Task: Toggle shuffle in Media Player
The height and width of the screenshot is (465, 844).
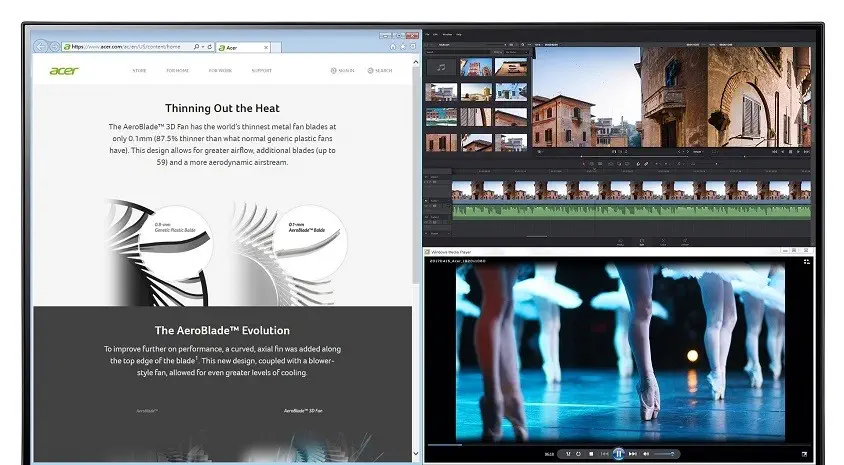Action: tap(568, 454)
